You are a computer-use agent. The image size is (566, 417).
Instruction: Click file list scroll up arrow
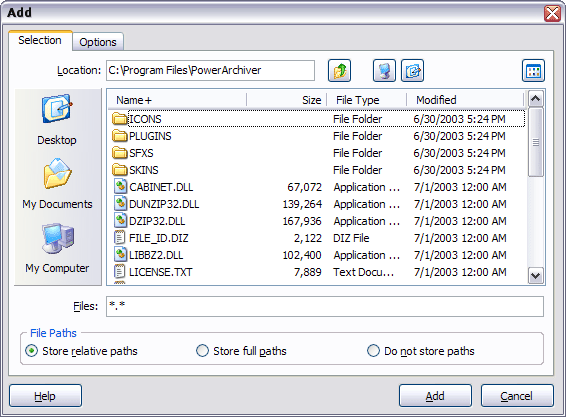tap(536, 99)
